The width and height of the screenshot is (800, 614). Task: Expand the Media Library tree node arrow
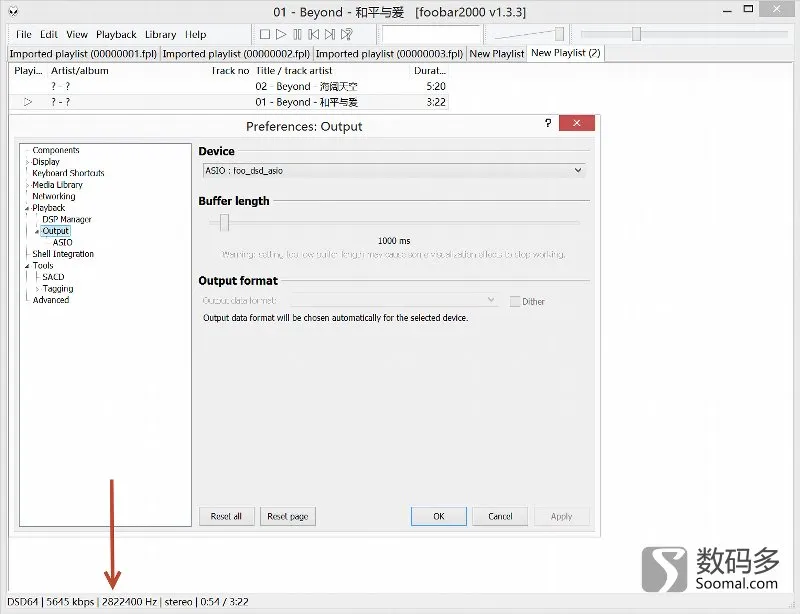coord(27,185)
